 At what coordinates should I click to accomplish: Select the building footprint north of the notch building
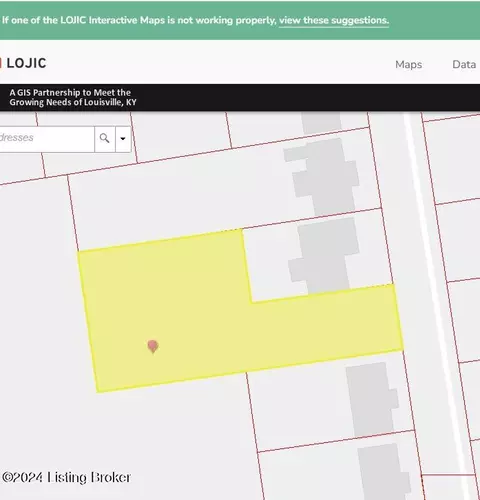[x=323, y=177]
